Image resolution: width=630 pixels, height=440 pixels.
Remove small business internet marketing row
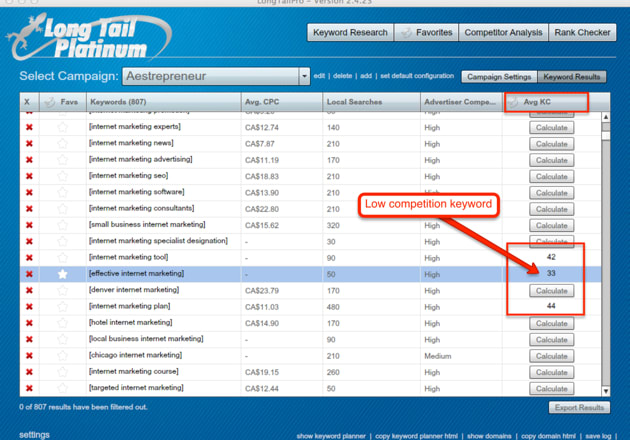[x=29, y=225]
